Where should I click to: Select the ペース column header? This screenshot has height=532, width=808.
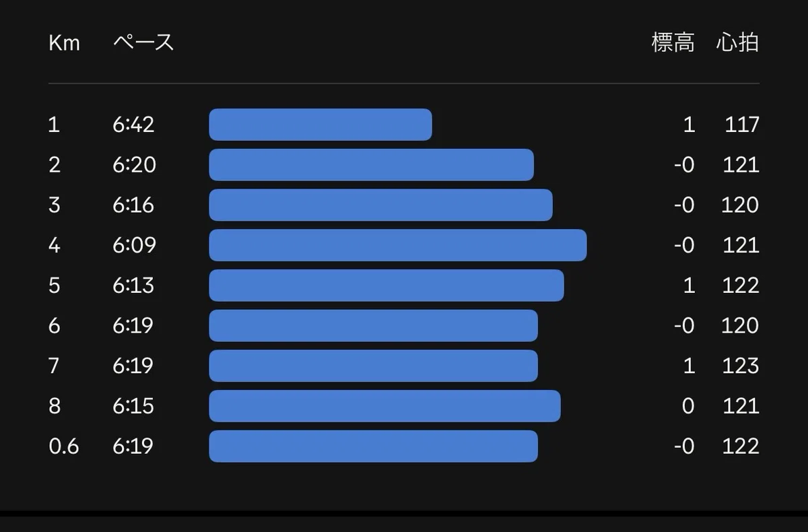[x=143, y=43]
